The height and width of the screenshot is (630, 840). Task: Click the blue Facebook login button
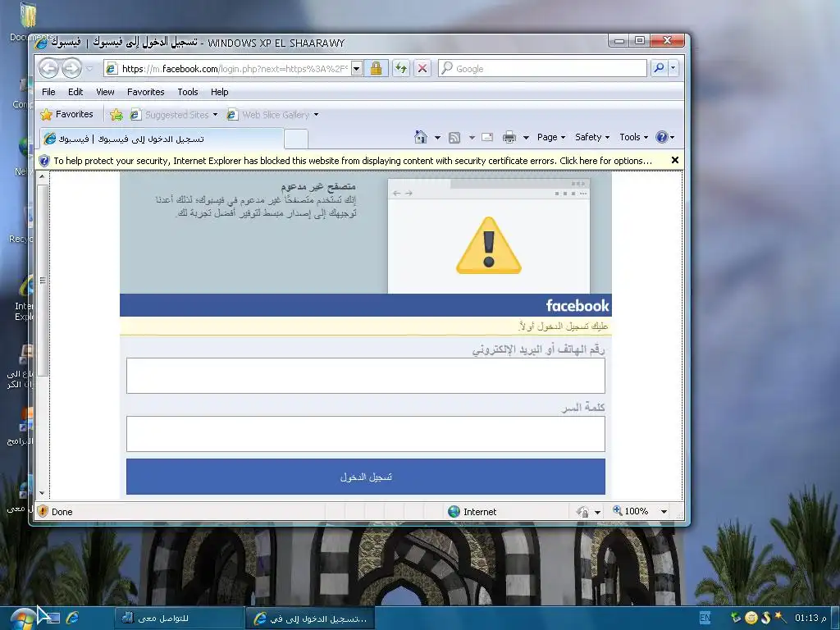366,477
